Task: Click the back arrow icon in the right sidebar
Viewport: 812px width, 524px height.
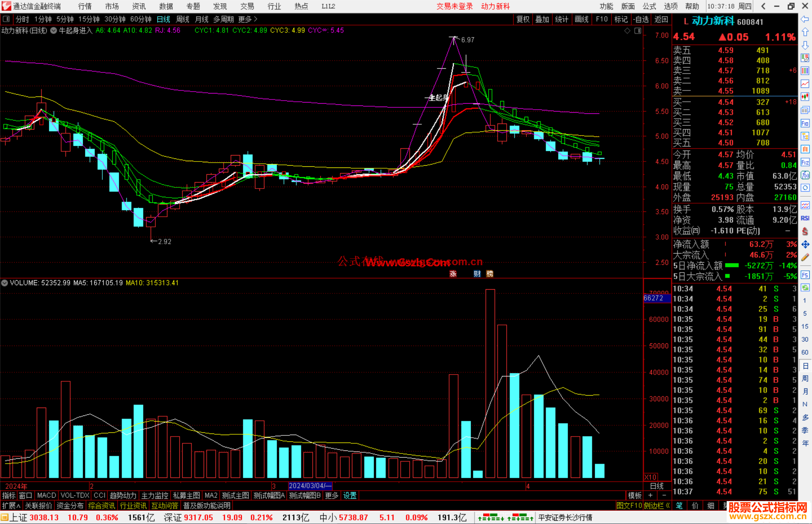Action: (x=805, y=19)
